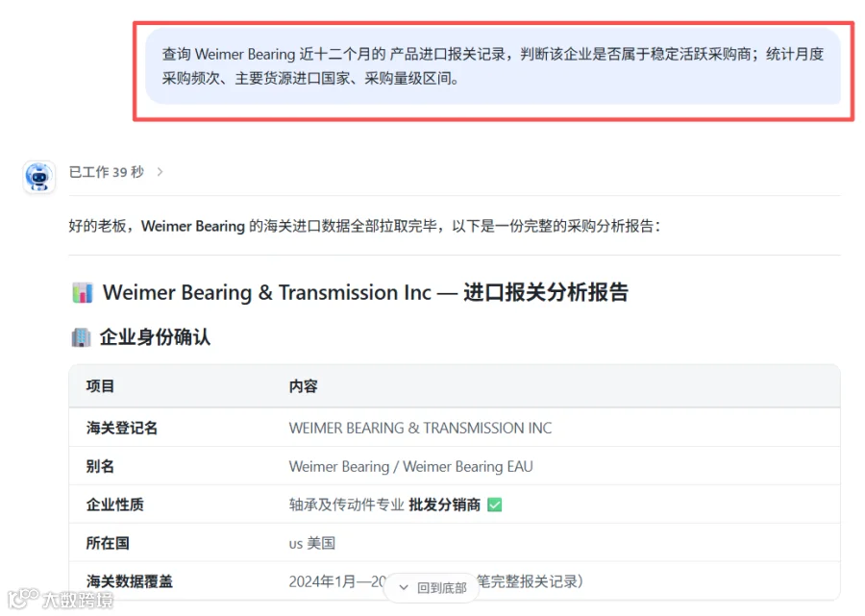Click the 回到底部 button
The width and height of the screenshot is (865, 616).
433,588
